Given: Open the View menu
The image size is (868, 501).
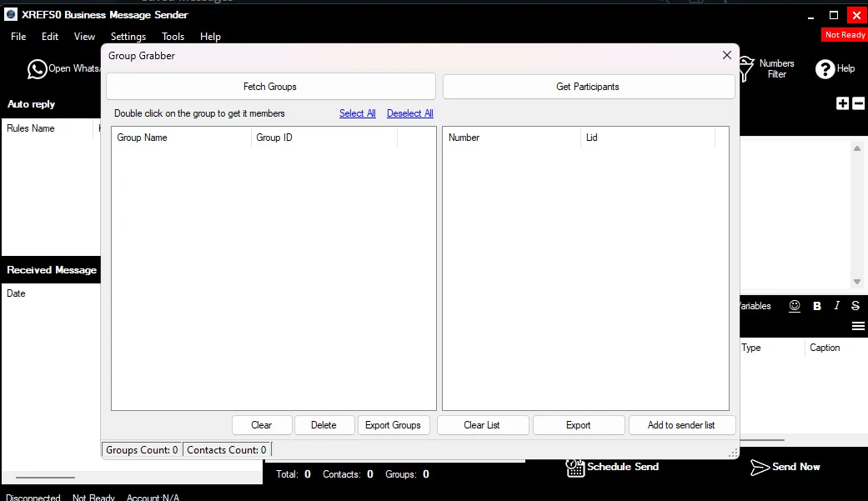Looking at the screenshot, I should point(85,37).
